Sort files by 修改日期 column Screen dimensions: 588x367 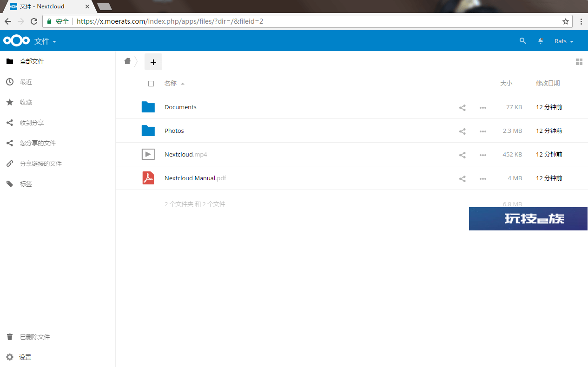pos(548,83)
